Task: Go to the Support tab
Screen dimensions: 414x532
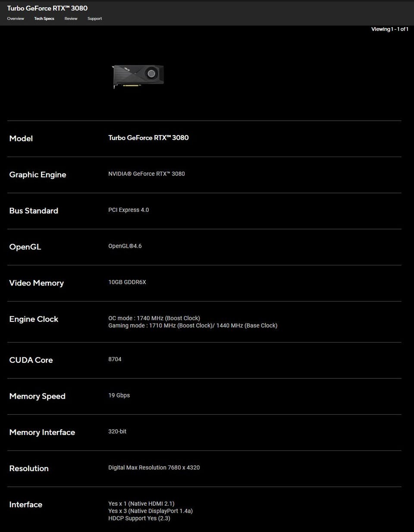Action: coord(94,19)
